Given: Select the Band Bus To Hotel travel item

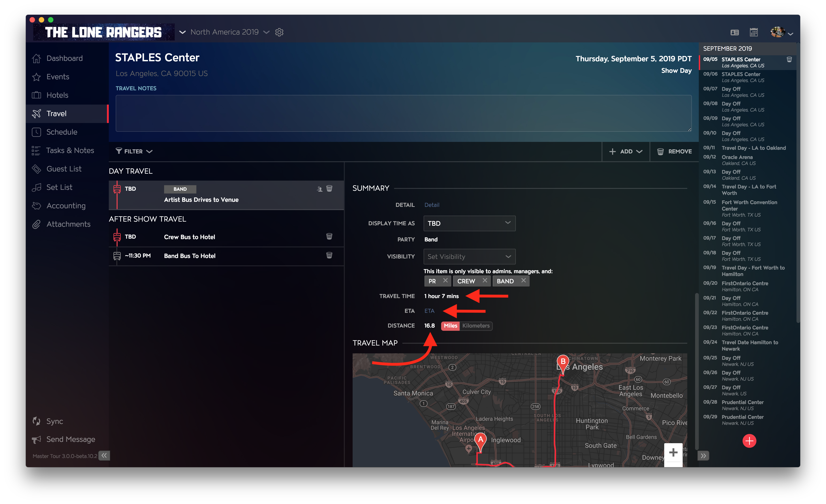Looking at the screenshot, I should pos(226,256).
